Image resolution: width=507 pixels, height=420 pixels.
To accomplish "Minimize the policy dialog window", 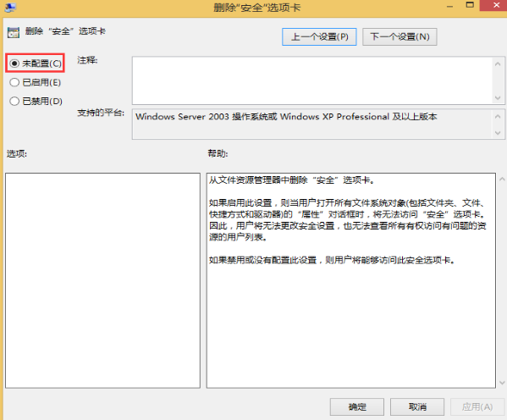I will [449, 7].
